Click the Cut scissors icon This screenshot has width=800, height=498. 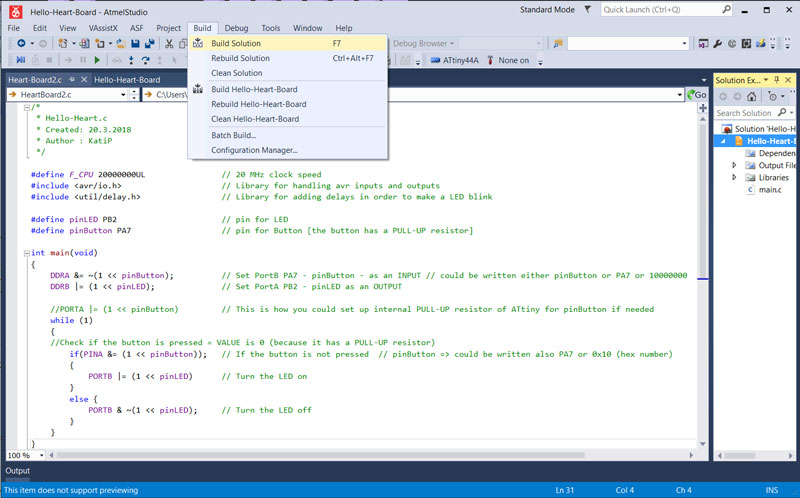point(169,43)
